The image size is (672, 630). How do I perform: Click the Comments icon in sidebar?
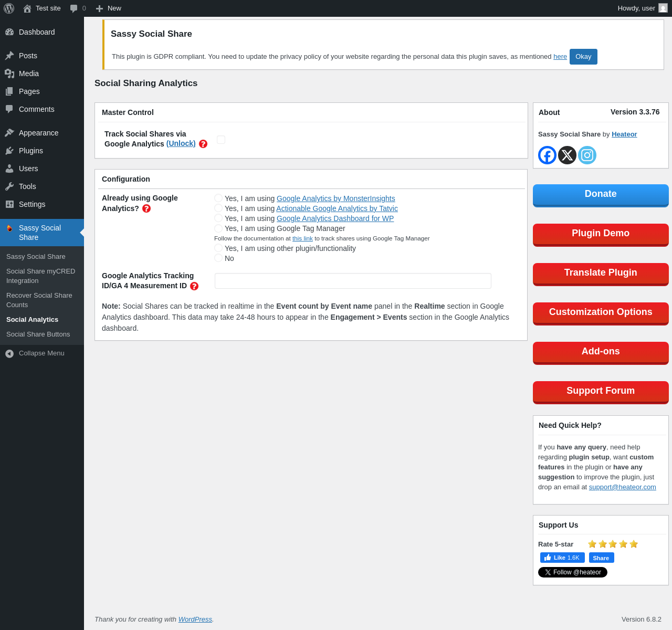9,109
